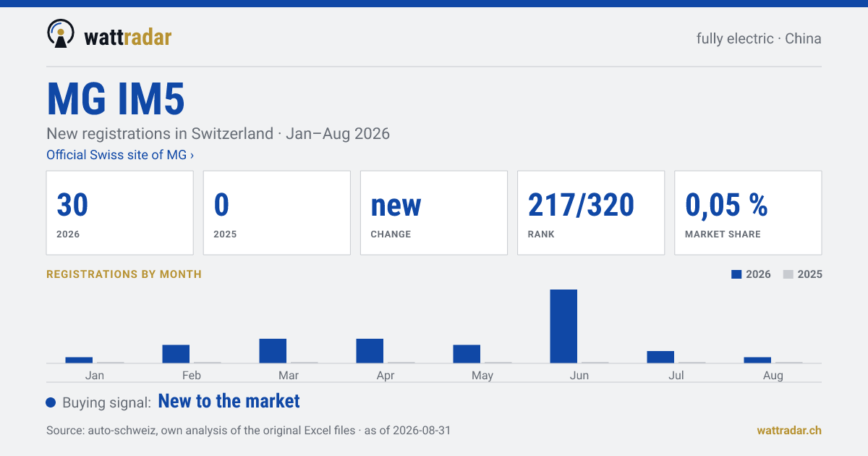Click the 'REGISTRATIONS BY MONTH' heading

click(124, 274)
